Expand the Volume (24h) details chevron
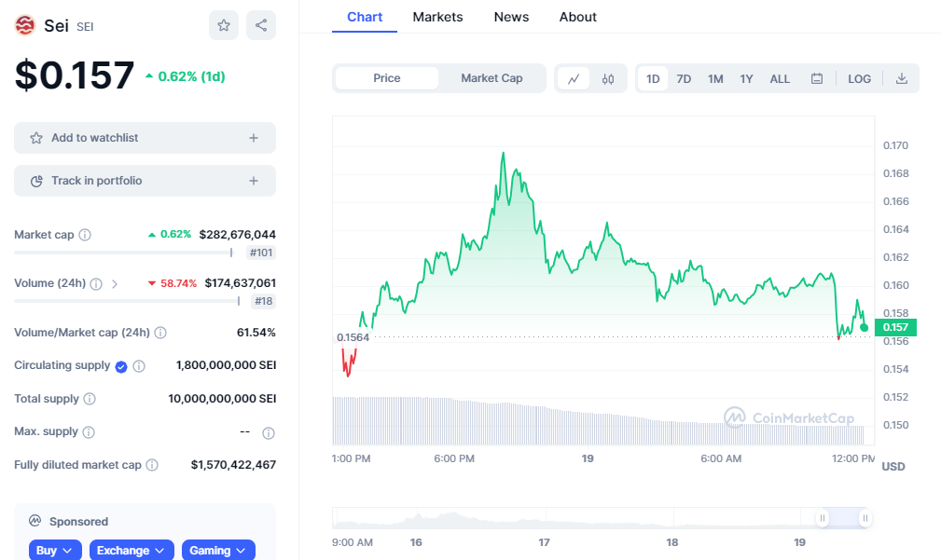Viewport: 941px width, 560px height. click(115, 283)
